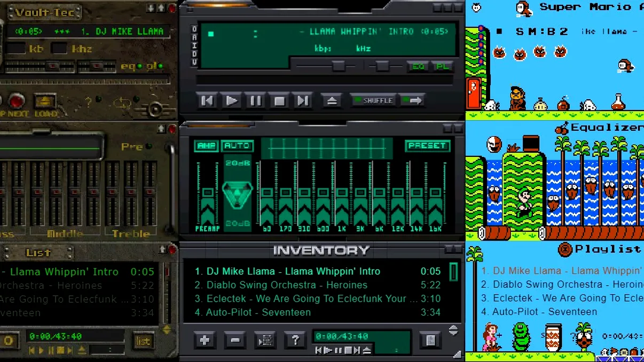The image size is (644, 362).
Task: Open the PRESET menu in the equalizer
Action: pos(427,145)
